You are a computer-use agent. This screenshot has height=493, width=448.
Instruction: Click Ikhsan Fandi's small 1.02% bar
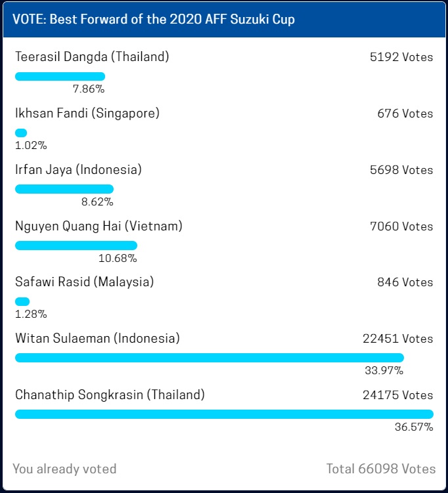21,133
